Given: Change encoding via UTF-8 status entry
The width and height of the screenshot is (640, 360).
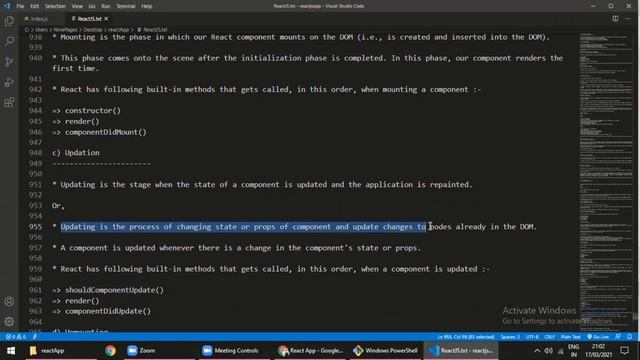Looking at the screenshot, I should [x=532, y=337].
